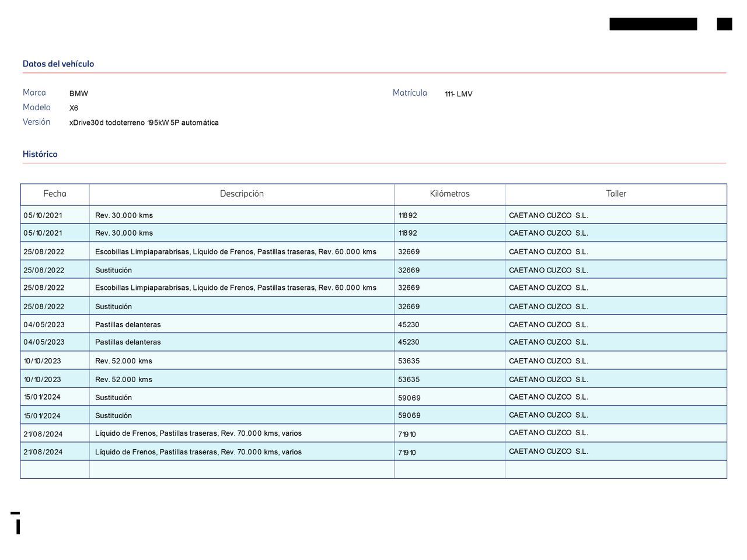Click the large black redacted bar
This screenshot has height=560, width=747.
pos(653,24)
